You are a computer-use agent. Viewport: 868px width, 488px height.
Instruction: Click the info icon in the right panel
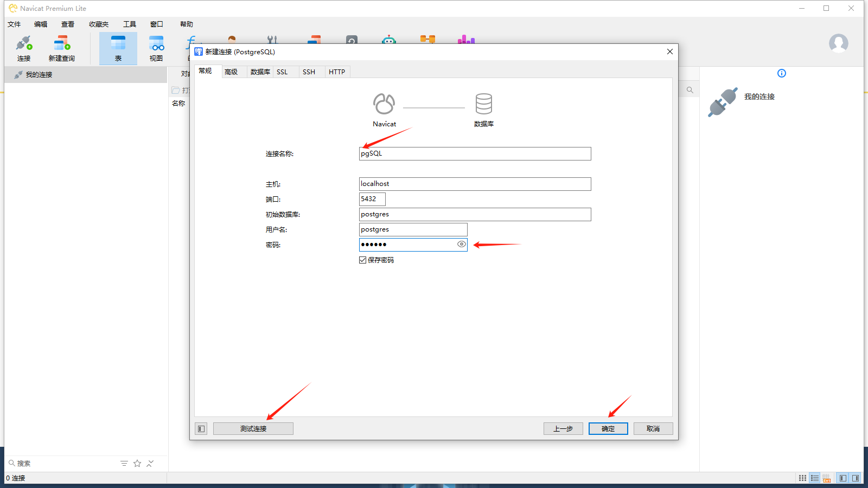click(x=782, y=73)
